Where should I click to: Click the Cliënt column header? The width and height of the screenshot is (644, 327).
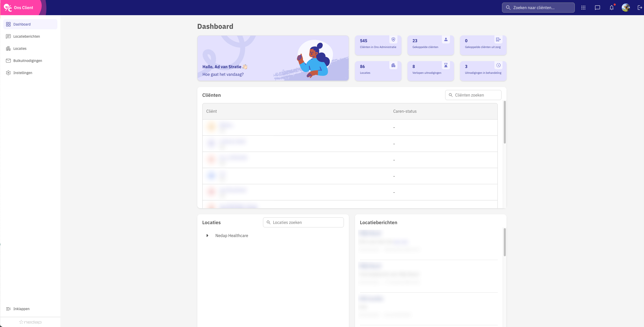coord(211,111)
